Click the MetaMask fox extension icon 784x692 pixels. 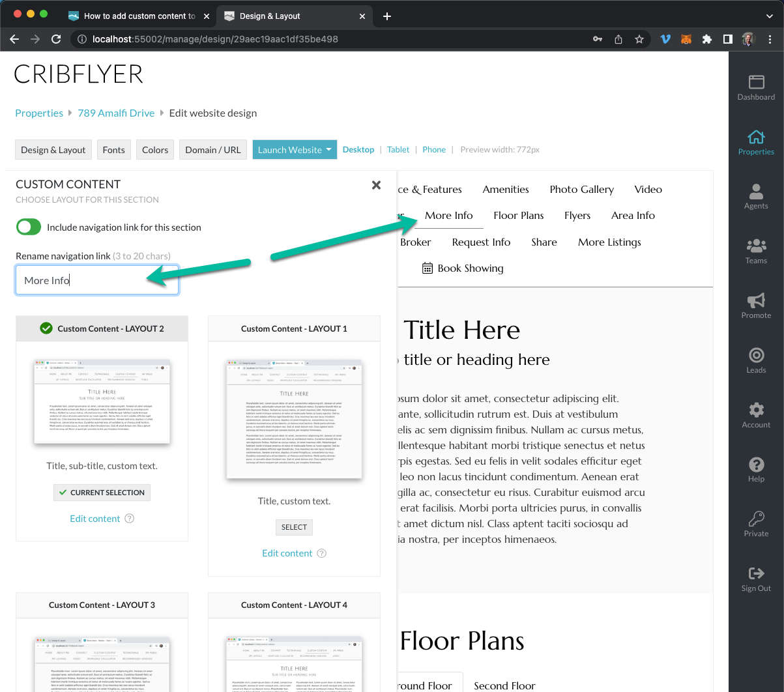pos(686,39)
